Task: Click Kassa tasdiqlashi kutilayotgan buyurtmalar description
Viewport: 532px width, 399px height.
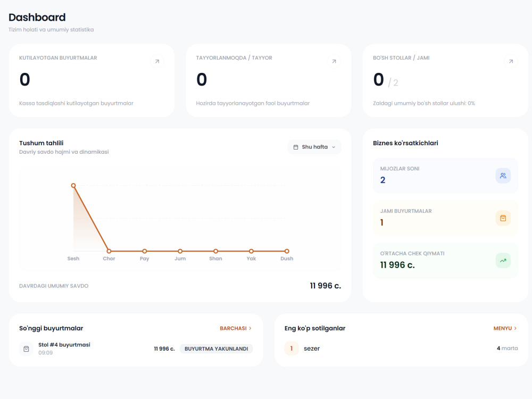Action: pyautogui.click(x=76, y=103)
